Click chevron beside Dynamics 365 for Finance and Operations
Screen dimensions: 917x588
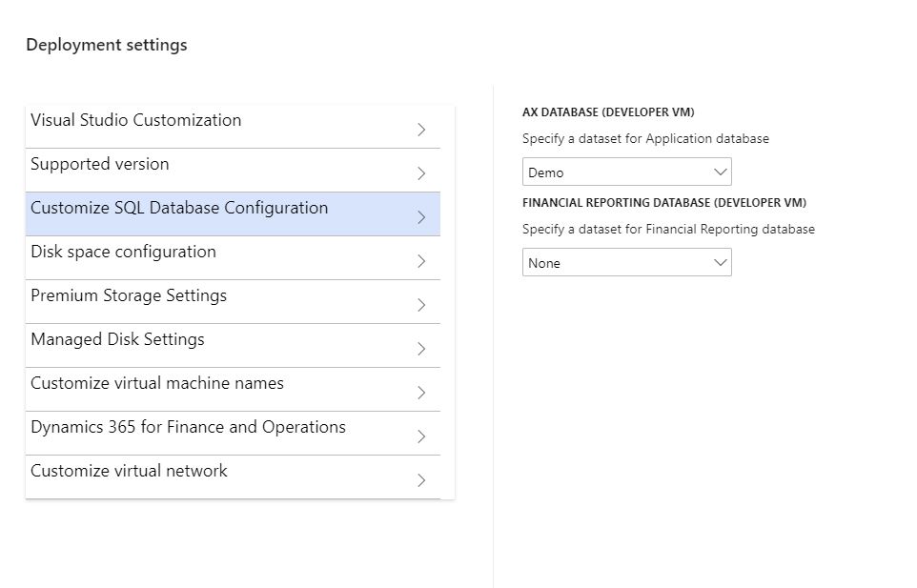click(421, 436)
